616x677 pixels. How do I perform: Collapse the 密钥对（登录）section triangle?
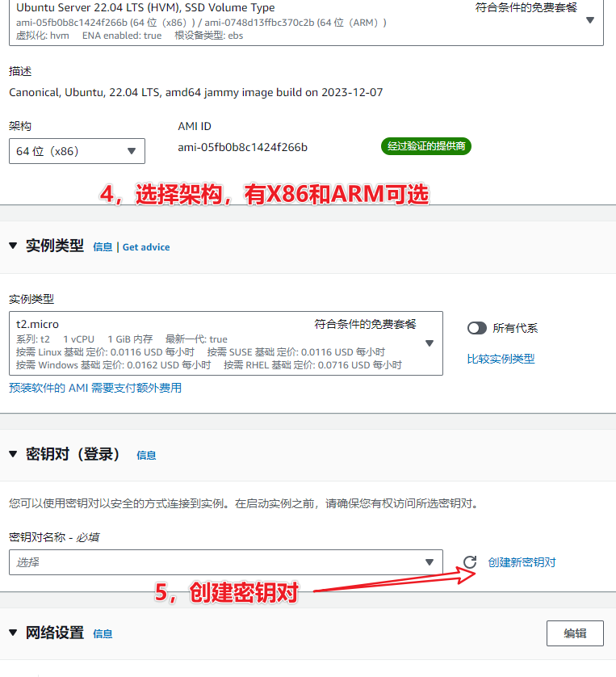pyautogui.click(x=13, y=454)
